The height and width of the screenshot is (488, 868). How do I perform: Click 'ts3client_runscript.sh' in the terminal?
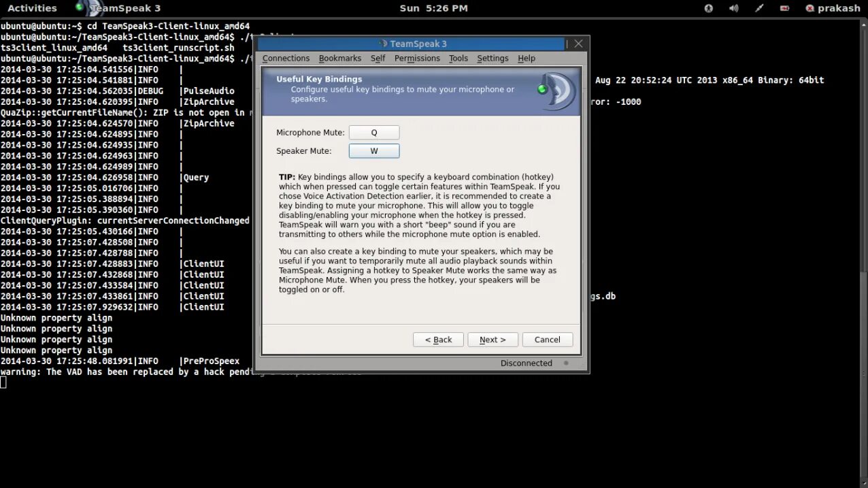coord(178,48)
